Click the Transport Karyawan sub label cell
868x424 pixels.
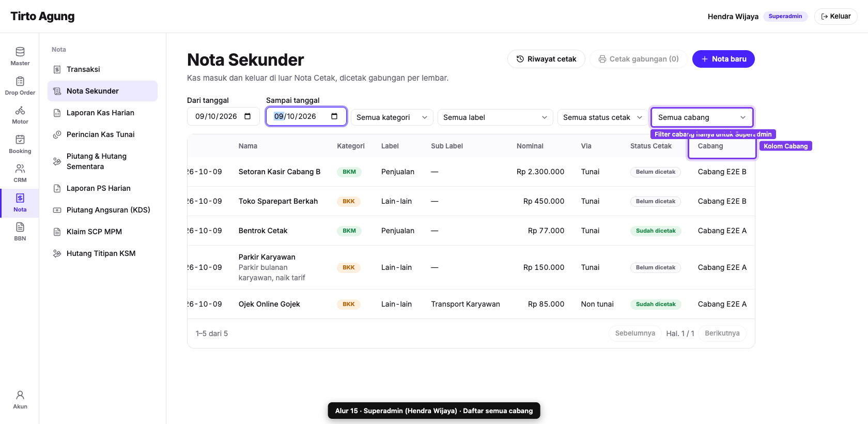click(x=466, y=304)
